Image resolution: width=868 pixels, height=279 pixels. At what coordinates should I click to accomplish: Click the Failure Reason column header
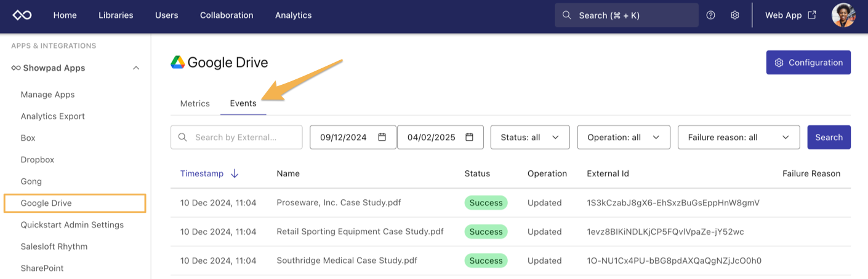(811, 173)
